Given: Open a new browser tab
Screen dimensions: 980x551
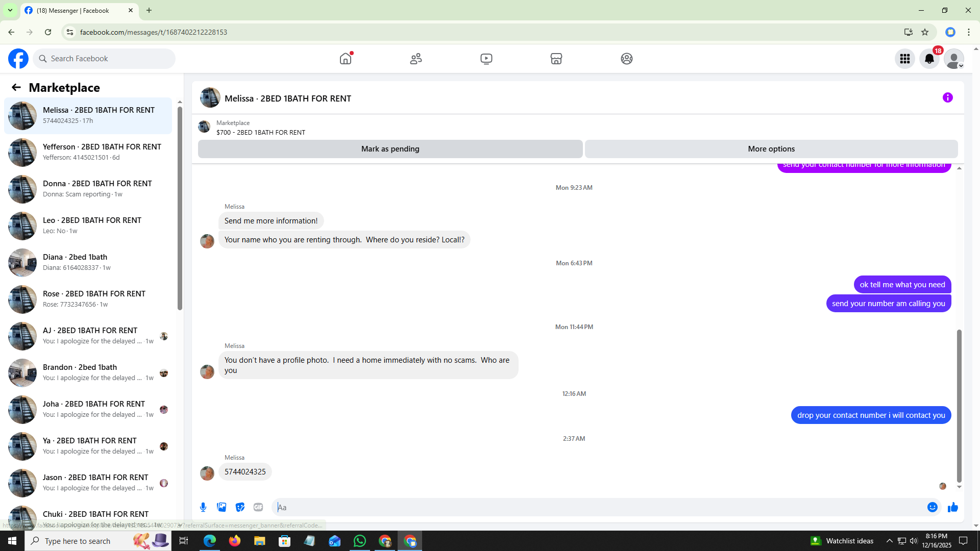Looking at the screenshot, I should (x=149, y=10).
